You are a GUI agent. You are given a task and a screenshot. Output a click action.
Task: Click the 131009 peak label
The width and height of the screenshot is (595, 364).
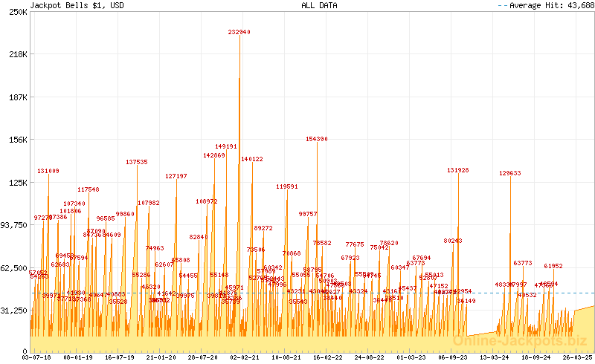pyautogui.click(x=48, y=171)
